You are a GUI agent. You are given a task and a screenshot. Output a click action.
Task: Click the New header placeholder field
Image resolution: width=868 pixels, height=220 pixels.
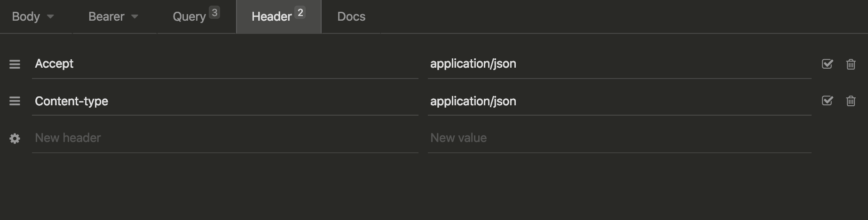[x=225, y=138]
